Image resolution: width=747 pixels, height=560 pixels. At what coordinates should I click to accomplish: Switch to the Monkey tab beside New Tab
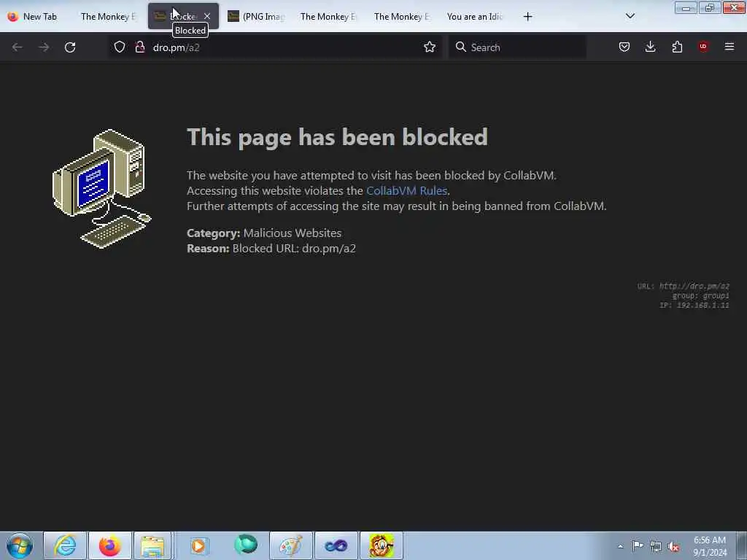pos(109,17)
